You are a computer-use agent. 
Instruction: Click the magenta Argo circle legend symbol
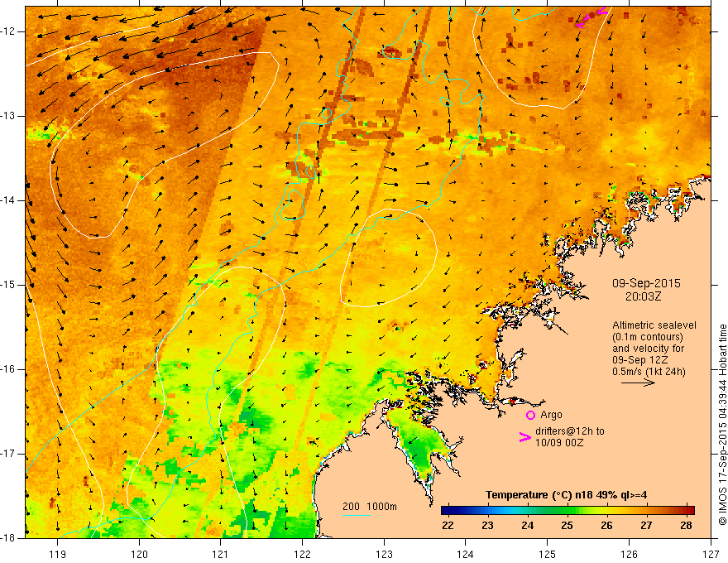point(530,416)
